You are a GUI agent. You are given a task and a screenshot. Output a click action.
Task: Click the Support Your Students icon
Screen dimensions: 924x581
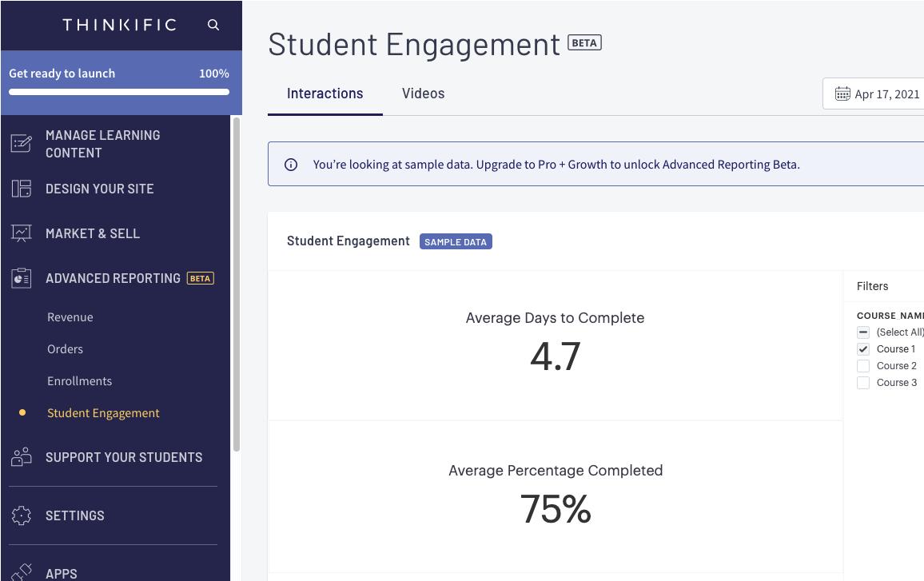coord(22,457)
